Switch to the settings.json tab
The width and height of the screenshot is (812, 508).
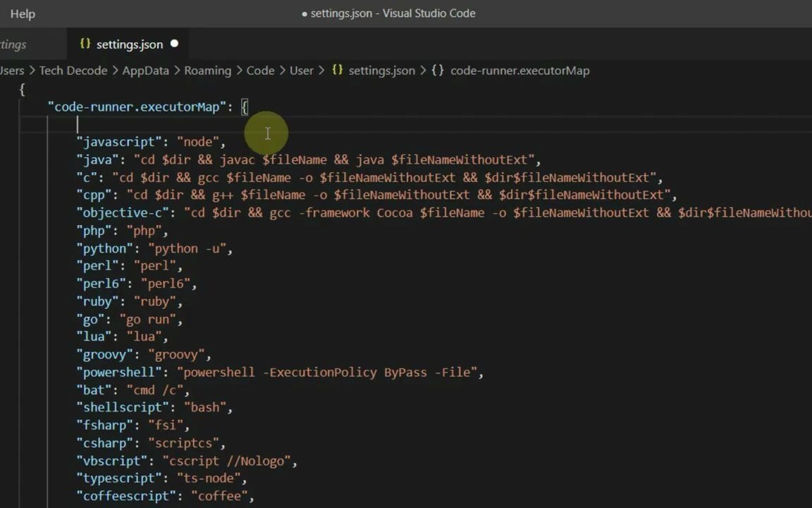click(129, 44)
